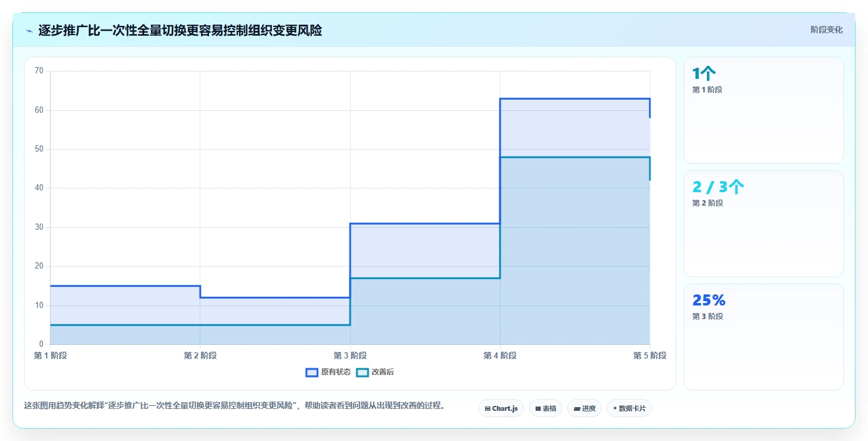Click the chart description text below the chart
This screenshot has width=868, height=441.
point(234,406)
